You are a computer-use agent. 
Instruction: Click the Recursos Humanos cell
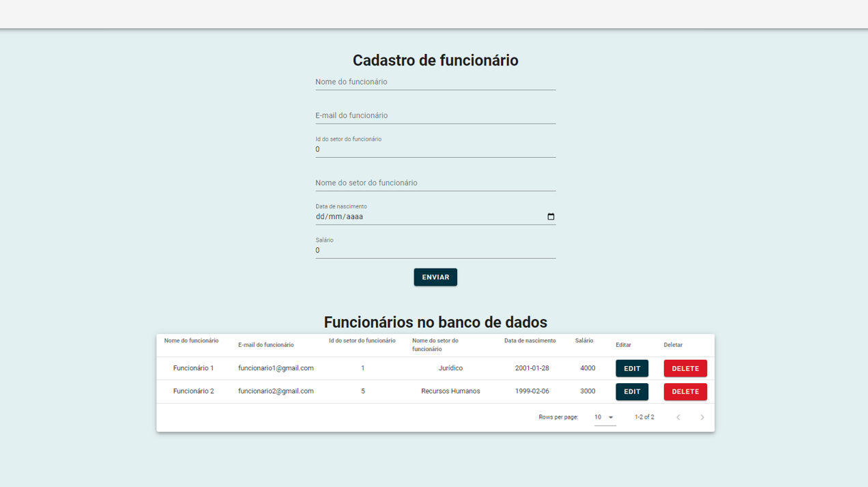[450, 391]
